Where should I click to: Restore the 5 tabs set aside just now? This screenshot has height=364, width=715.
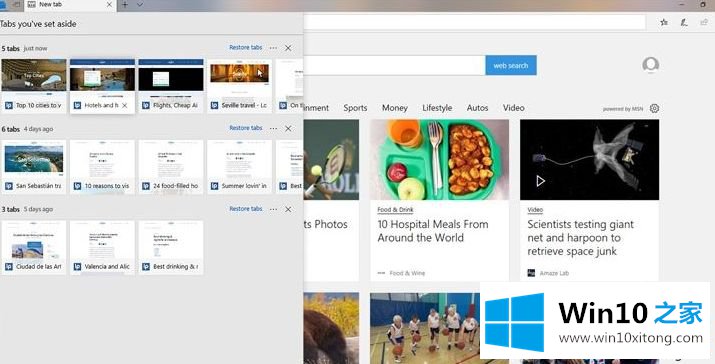(x=246, y=47)
